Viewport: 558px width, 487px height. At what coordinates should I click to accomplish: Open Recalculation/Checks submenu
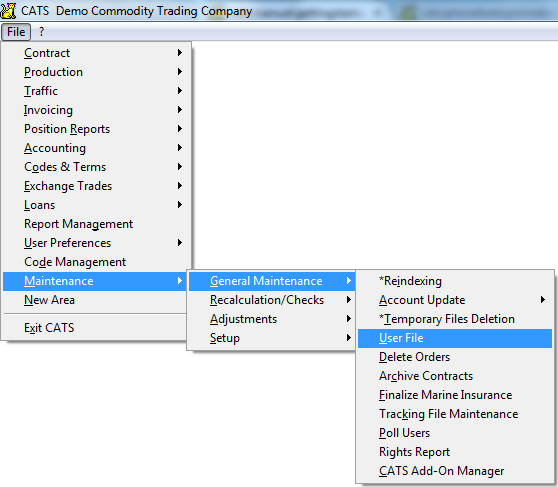[272, 300]
